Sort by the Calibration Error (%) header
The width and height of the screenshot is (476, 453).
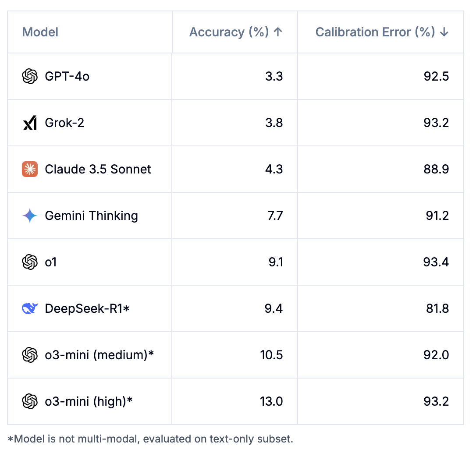point(382,32)
